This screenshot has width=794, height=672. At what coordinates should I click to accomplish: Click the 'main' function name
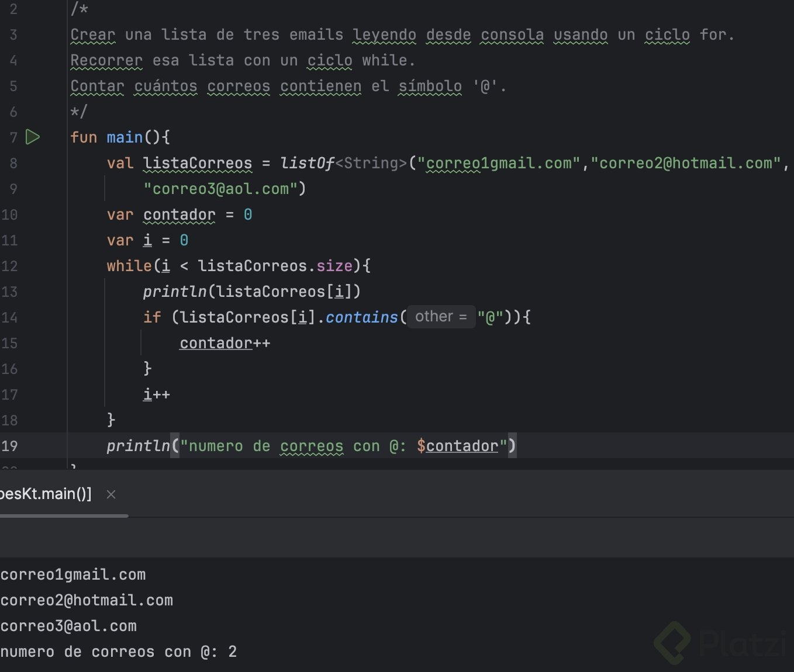tap(125, 137)
